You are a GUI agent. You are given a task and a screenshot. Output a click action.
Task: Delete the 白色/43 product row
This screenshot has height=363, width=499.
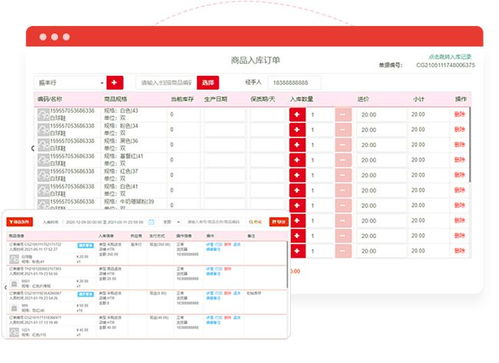click(x=459, y=114)
